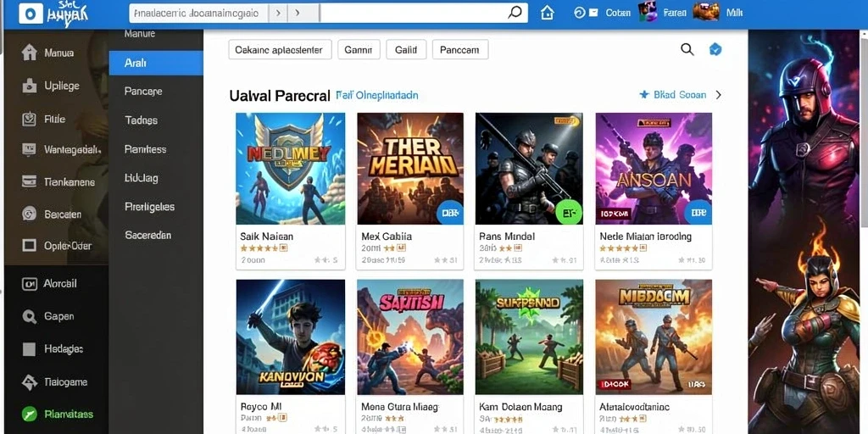
Task: Click the Galid filter button
Action: coord(406,49)
